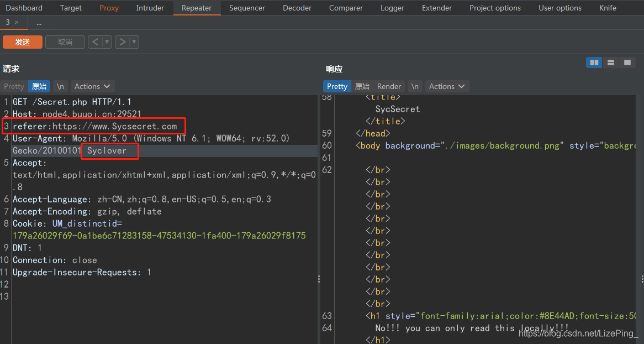Click the Accept-Language header line
Screen dimensions: 644x344
pos(142,199)
